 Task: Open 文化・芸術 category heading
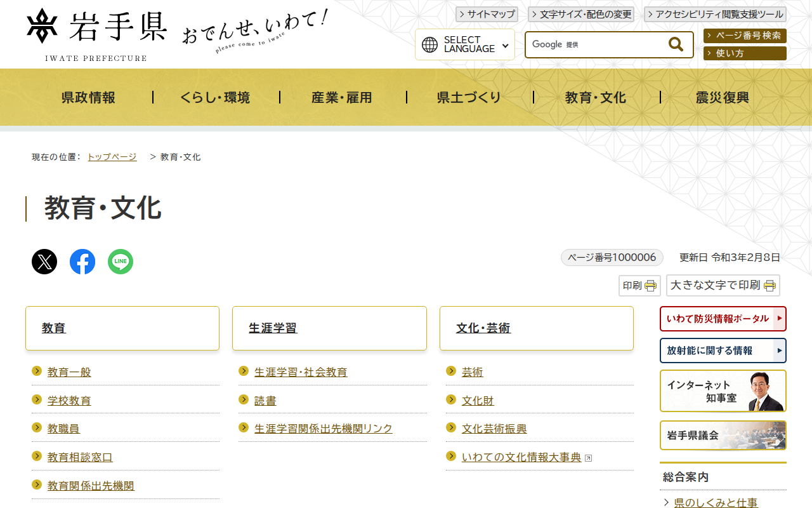coord(483,328)
